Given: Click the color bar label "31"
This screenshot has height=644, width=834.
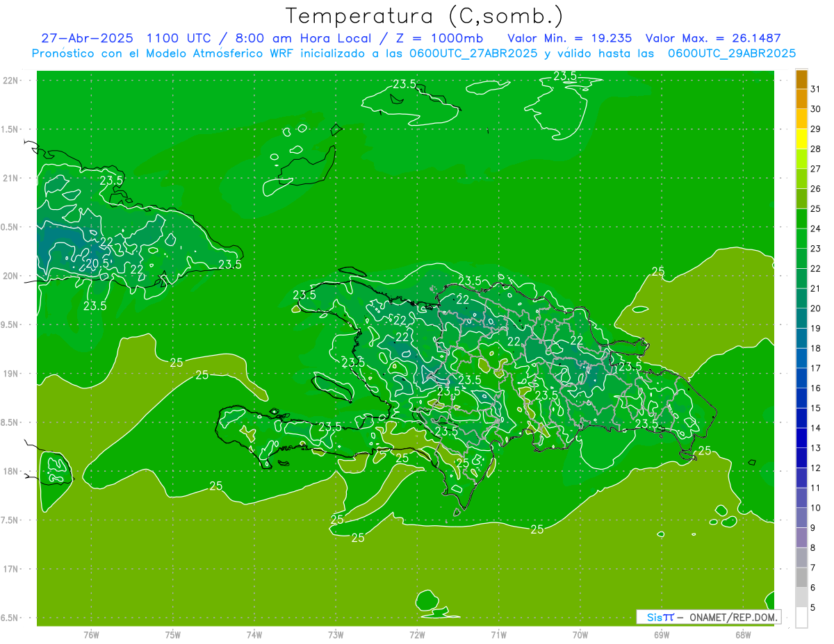Looking at the screenshot, I should (815, 89).
